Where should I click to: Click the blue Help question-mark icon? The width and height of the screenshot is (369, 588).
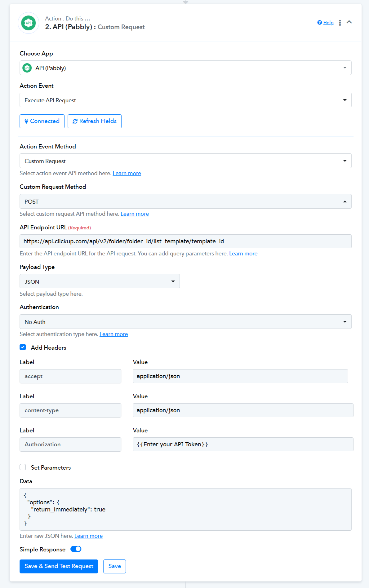click(x=319, y=23)
